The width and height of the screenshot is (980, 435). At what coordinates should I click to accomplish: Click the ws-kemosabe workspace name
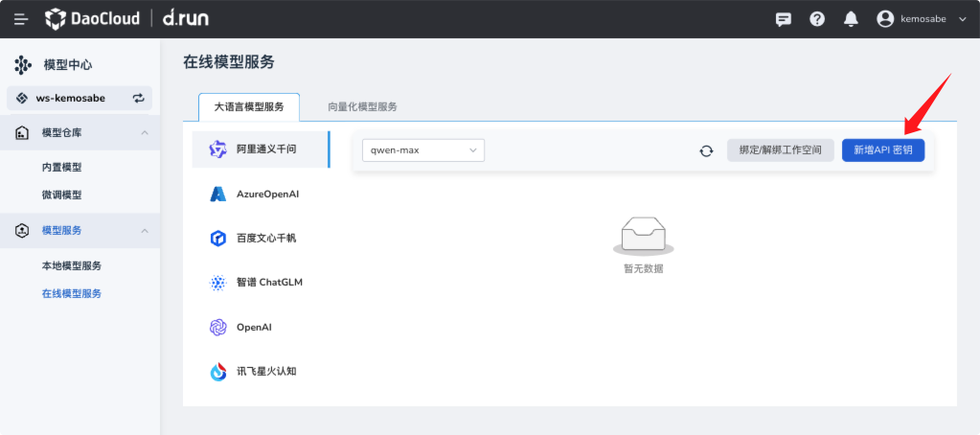(70, 98)
